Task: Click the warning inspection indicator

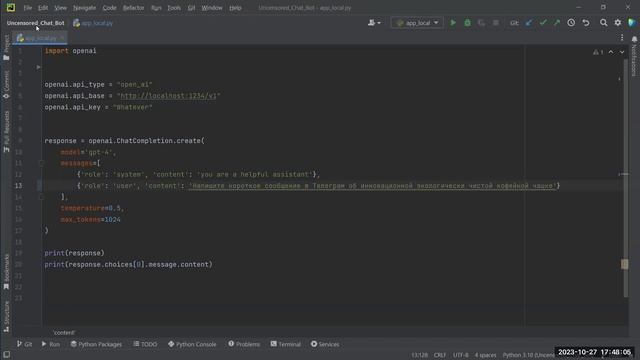Action: (598, 52)
